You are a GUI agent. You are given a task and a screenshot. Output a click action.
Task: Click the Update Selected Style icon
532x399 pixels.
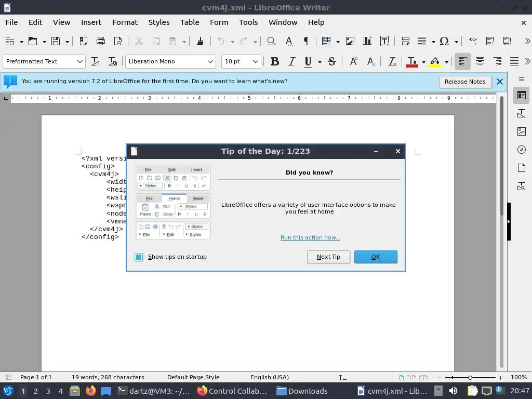(96, 61)
